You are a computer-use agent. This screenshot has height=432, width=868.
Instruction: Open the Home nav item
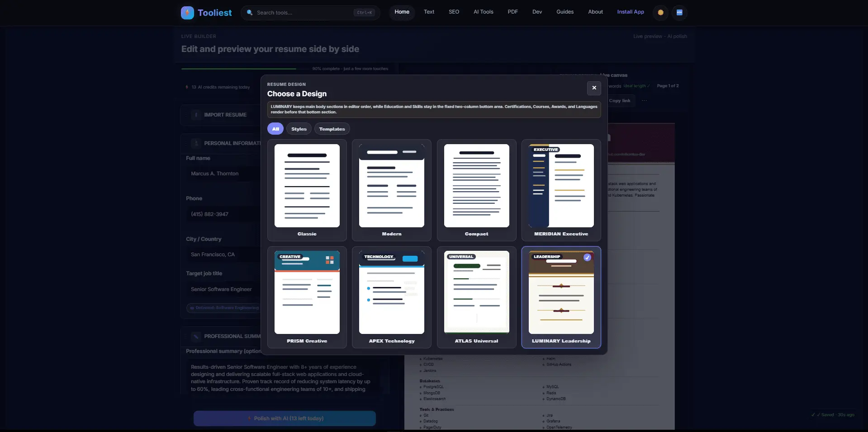tap(402, 12)
